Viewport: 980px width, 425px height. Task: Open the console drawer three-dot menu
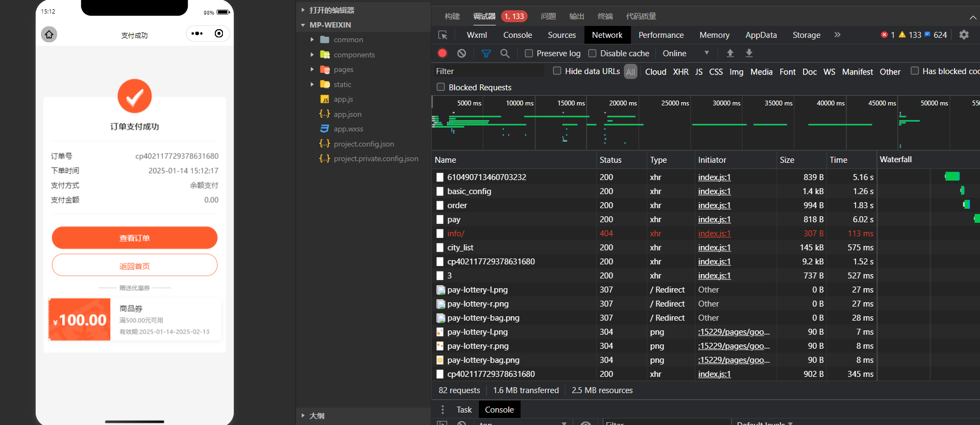coord(443,409)
